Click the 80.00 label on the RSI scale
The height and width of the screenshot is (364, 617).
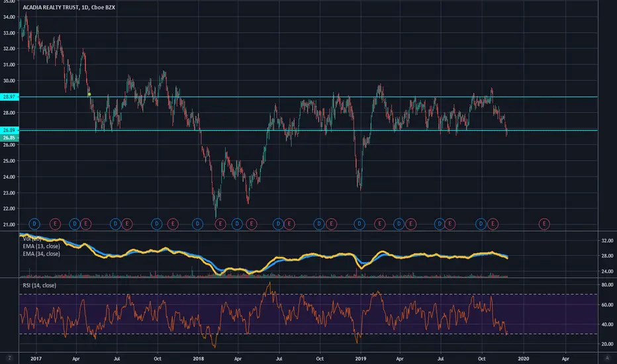point(607,285)
